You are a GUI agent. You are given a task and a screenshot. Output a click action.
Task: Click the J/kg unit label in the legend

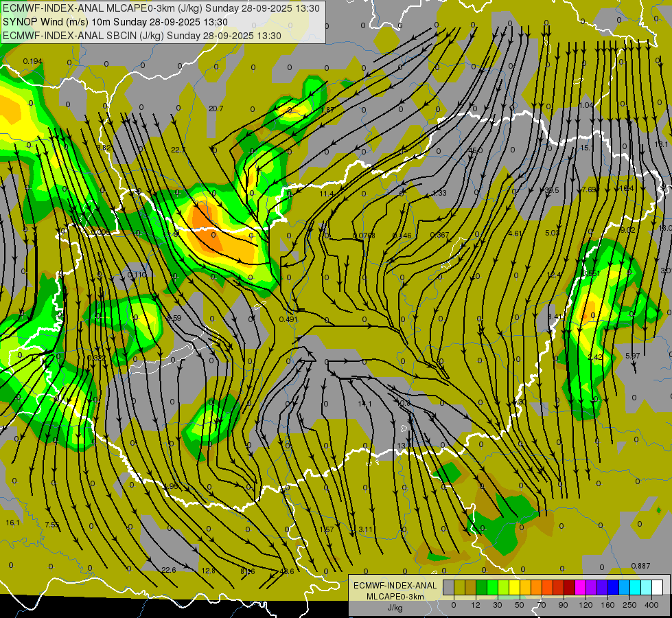point(395,608)
